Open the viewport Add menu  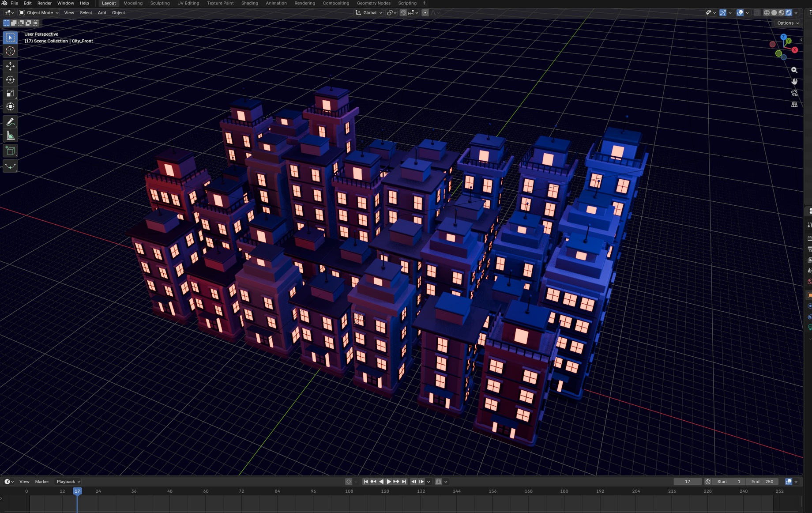[x=102, y=13]
